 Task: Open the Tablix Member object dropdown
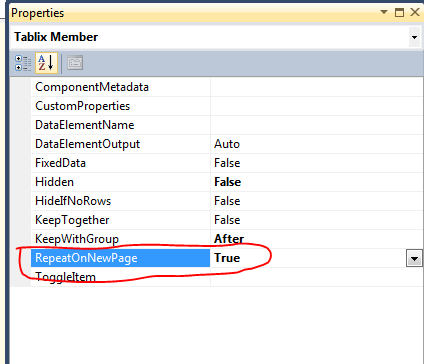(x=414, y=37)
